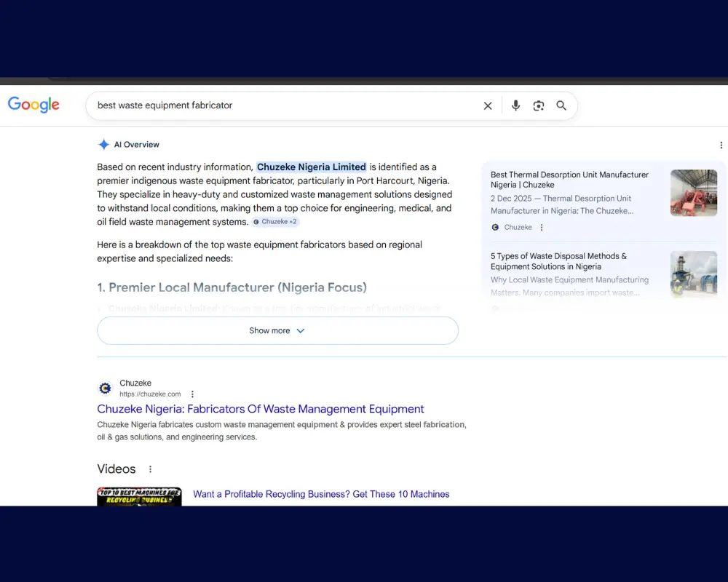Click the magnifying glass search icon

click(x=561, y=105)
